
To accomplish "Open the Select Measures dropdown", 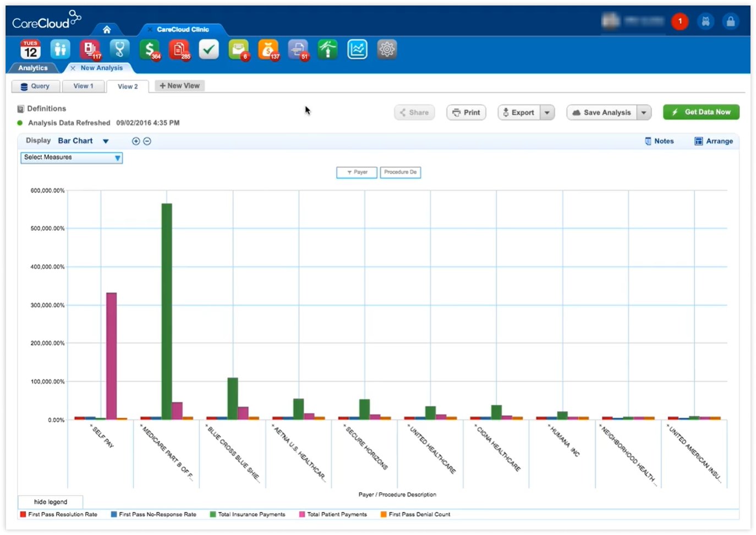I will 71,158.
